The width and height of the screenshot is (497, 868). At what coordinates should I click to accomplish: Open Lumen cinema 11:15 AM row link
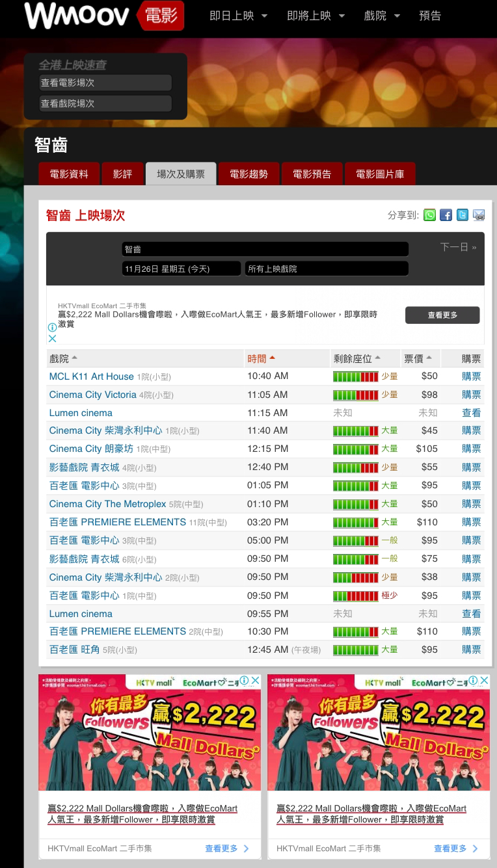(x=81, y=413)
